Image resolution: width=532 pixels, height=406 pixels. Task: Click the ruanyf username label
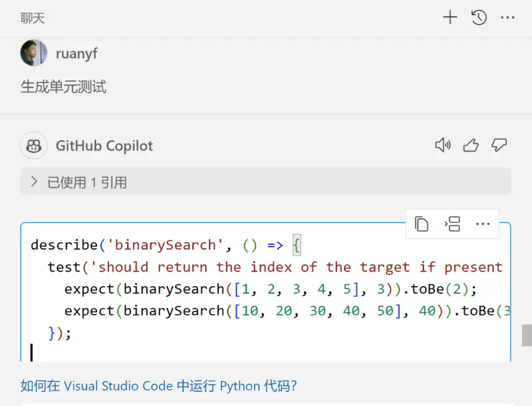click(x=76, y=54)
